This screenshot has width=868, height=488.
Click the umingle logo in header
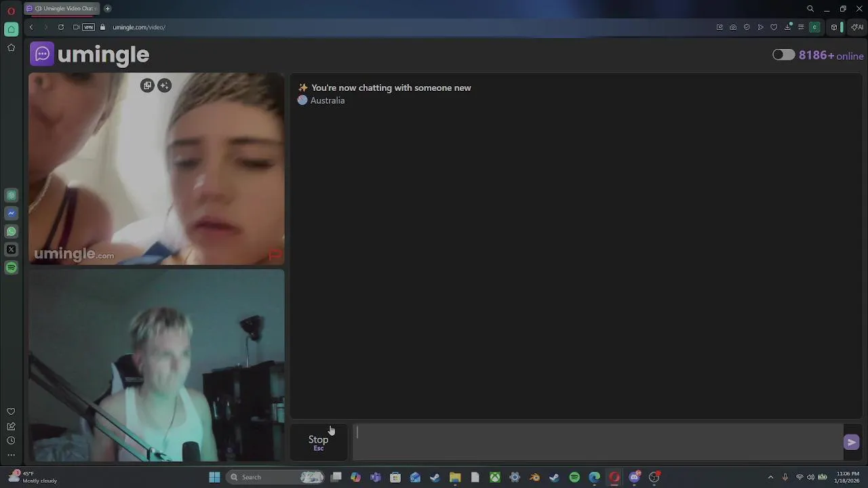coord(90,54)
